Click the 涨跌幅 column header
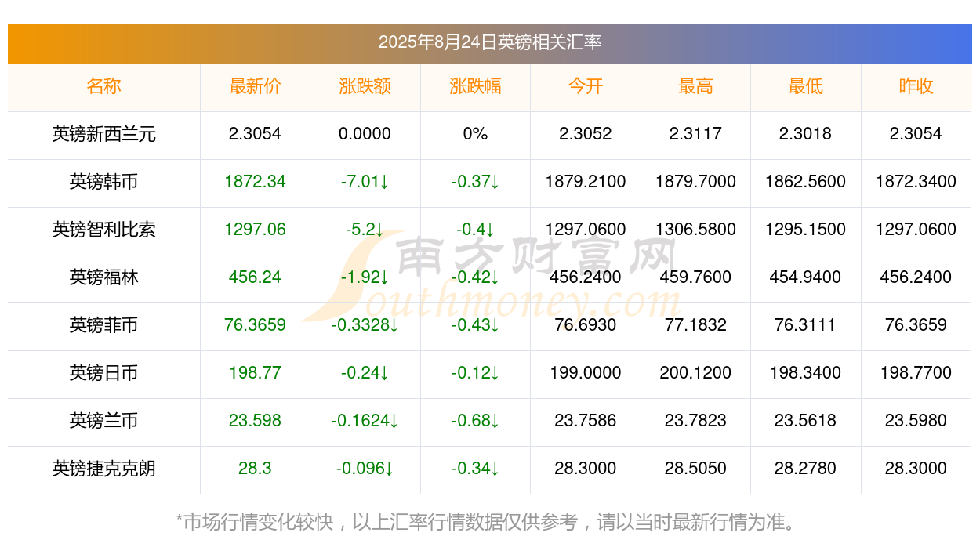980x547 pixels. [x=475, y=86]
